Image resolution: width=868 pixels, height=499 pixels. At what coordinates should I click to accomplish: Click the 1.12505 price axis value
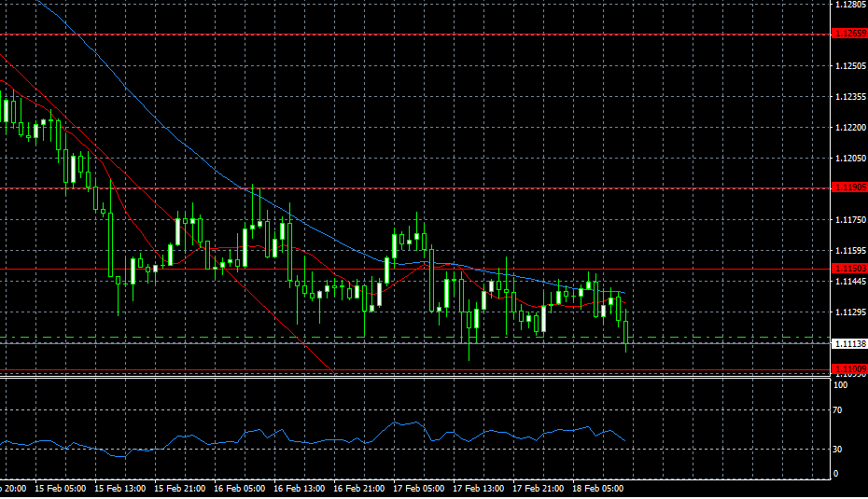click(x=850, y=66)
